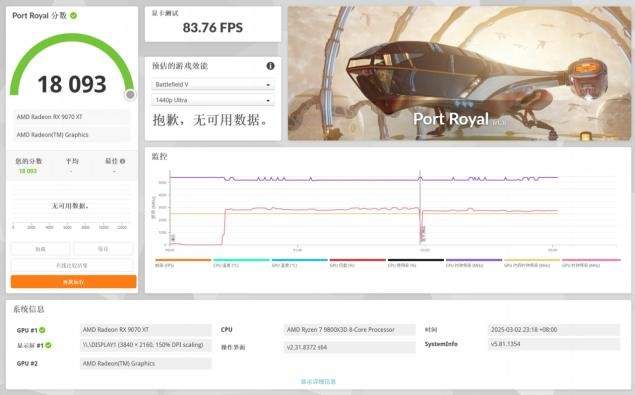The width and height of the screenshot is (635, 395).
Task: Click the \\.\DISPLAY1 3840 × 2160 display field
Action: pos(146,345)
